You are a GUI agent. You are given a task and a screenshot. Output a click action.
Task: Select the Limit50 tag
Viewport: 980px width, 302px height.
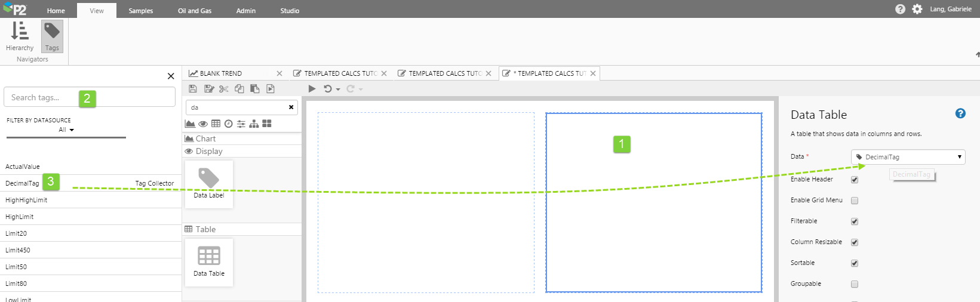(91, 267)
